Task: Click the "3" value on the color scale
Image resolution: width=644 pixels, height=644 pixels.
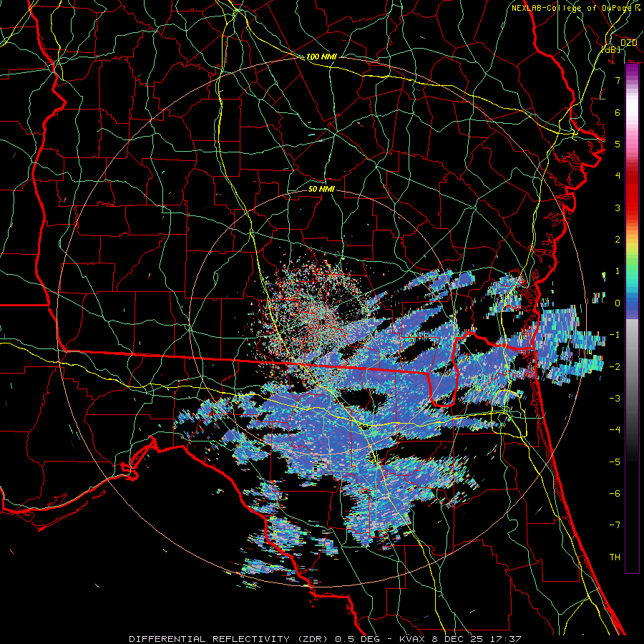Action: tap(618, 208)
